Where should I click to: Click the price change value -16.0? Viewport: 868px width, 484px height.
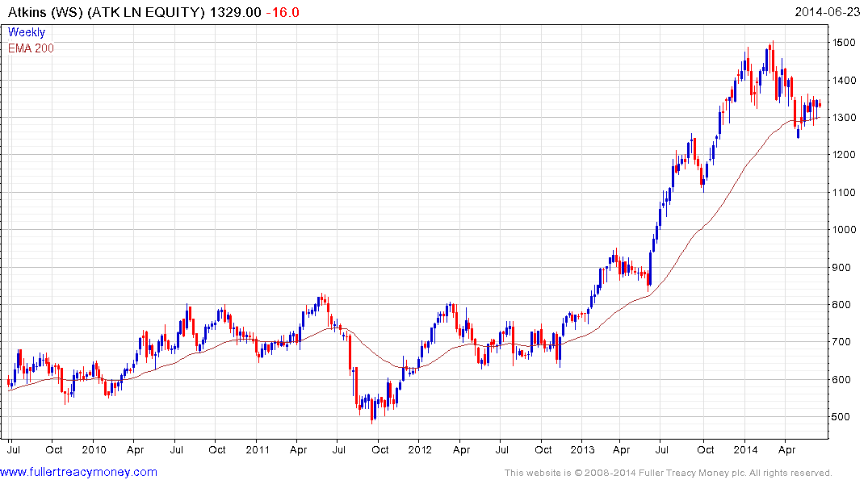tap(283, 12)
